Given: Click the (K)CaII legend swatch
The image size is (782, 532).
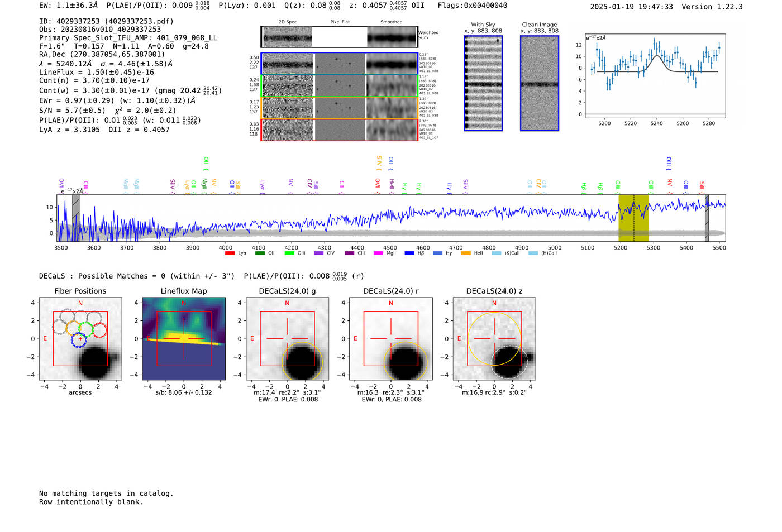Looking at the screenshot, I should [497, 253].
